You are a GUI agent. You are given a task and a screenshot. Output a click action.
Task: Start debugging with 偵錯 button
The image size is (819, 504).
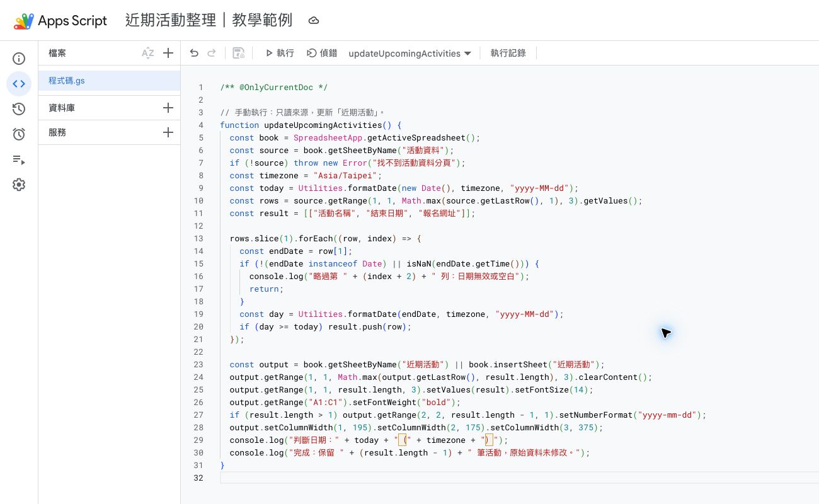322,53
